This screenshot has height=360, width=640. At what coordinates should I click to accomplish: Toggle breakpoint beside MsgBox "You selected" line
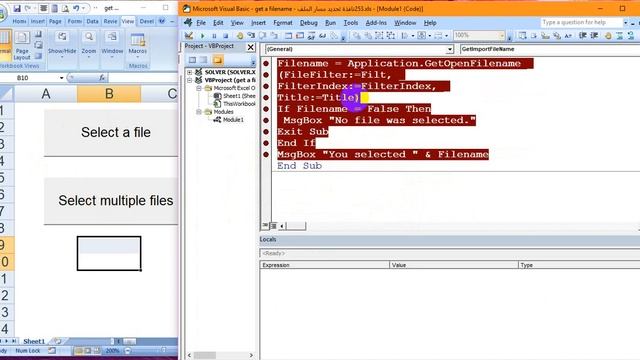tap(266, 155)
